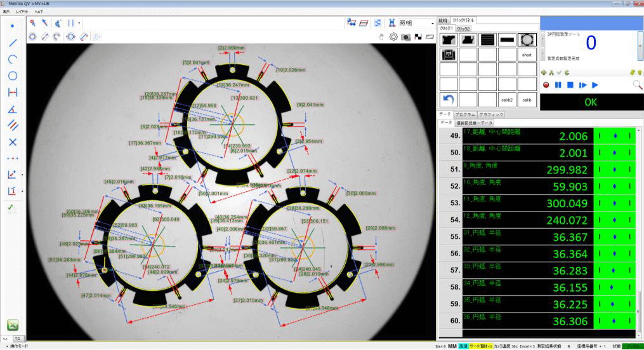Open the レイアウト menu
Screen dimensions: 644x350
pyautogui.click(x=22, y=12)
